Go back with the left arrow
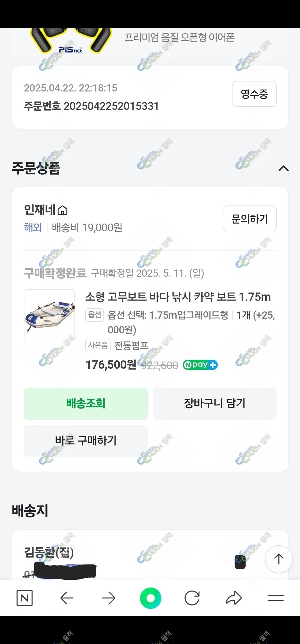Screen dimensions: 300x644 pyautogui.click(x=67, y=598)
